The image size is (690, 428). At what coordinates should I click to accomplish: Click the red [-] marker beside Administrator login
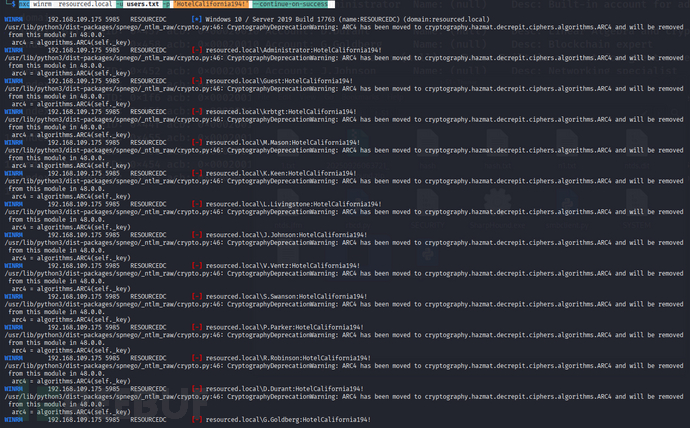click(x=196, y=51)
